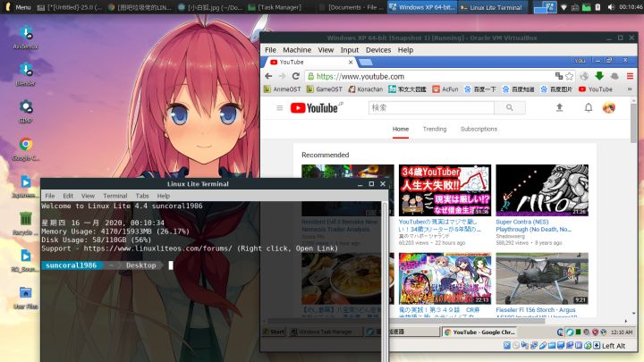The image size is (644, 362).
Task: Click the top panel clock 00:10:46
Action: coord(631,7)
